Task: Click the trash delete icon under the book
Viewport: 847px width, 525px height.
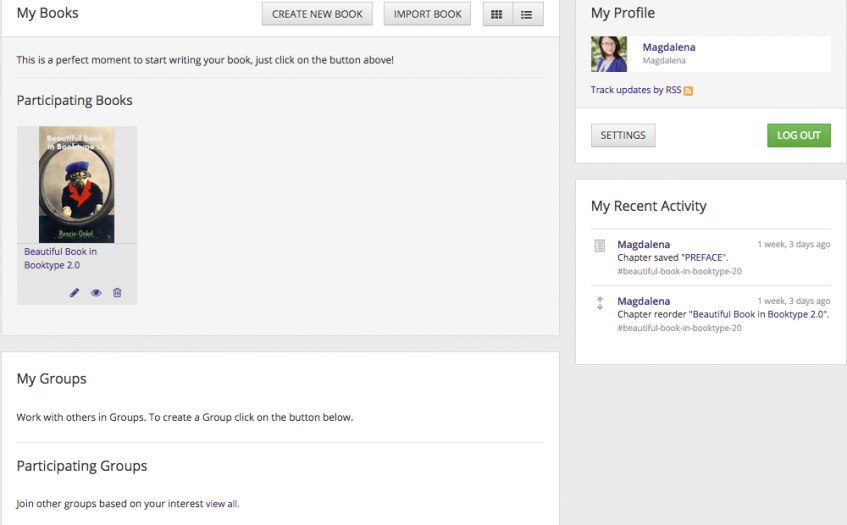Action: coord(117,293)
